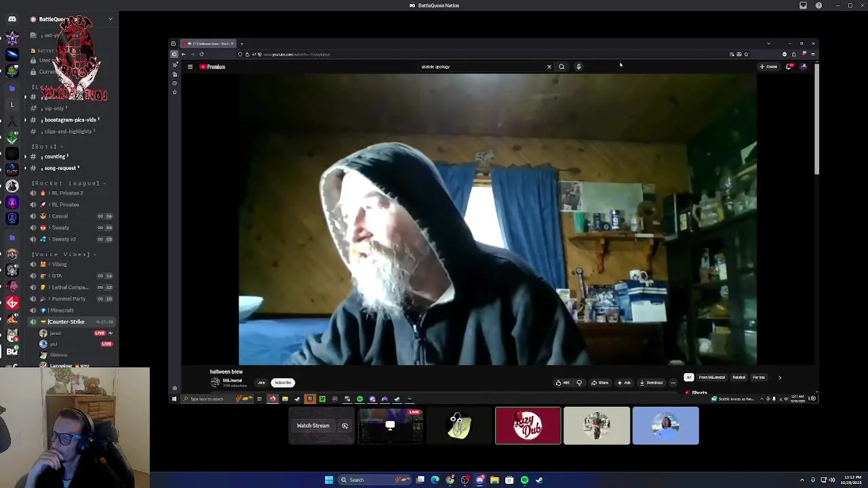The width and height of the screenshot is (868, 488).
Task: Open Microsoft Edge from Windows taskbar
Action: pos(435,480)
